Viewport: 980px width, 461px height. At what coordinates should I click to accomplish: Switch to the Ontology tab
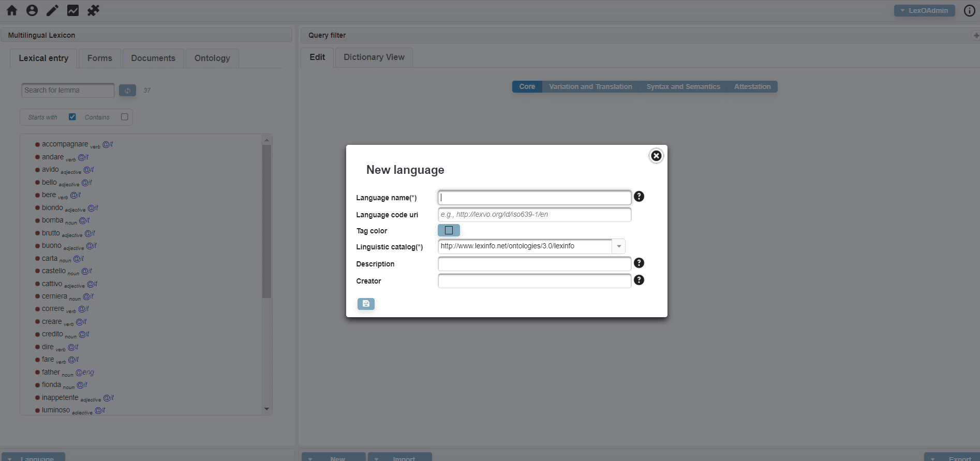(212, 58)
